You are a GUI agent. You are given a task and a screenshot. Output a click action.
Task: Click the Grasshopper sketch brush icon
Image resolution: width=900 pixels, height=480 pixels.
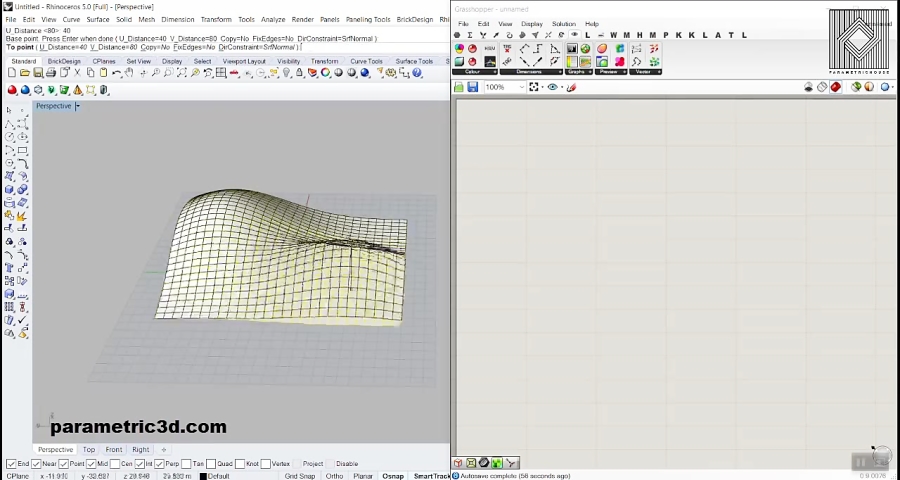[x=571, y=87]
